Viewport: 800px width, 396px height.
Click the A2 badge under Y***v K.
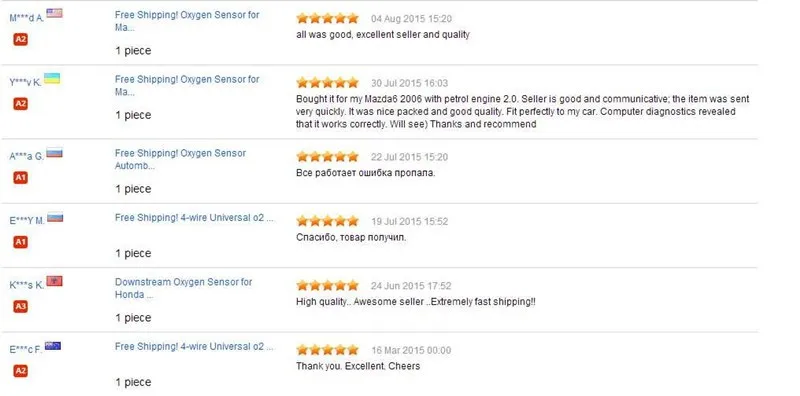pos(20,104)
